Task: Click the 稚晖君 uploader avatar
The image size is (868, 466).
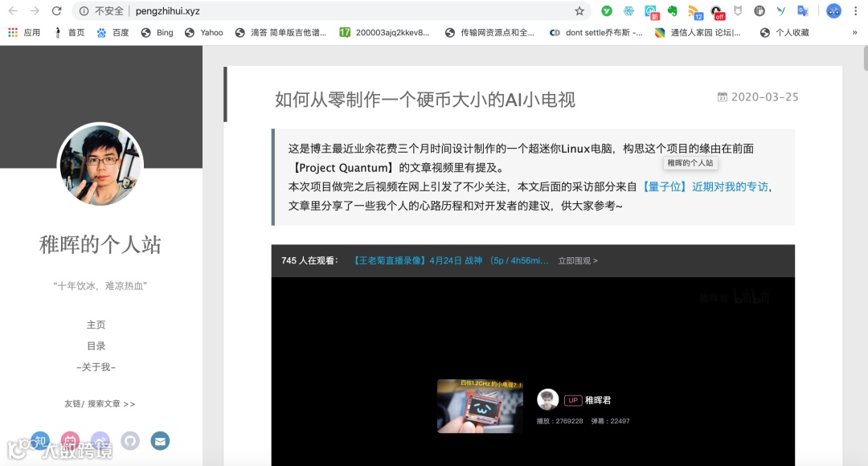Action: point(548,399)
